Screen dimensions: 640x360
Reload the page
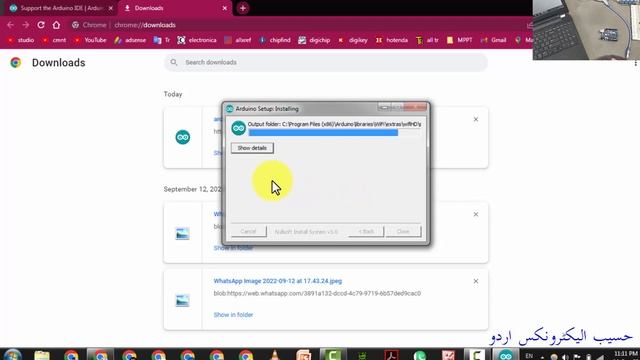[41, 25]
